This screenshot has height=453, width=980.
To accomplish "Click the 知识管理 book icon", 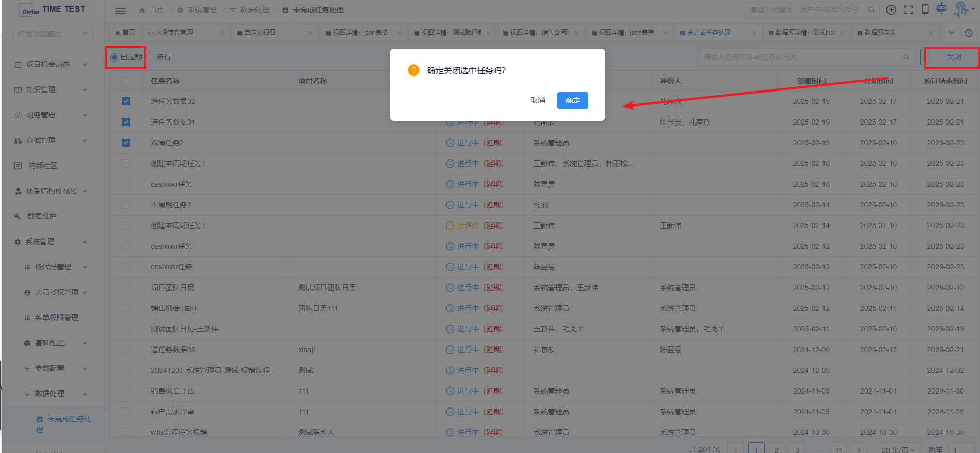I will click(x=18, y=90).
